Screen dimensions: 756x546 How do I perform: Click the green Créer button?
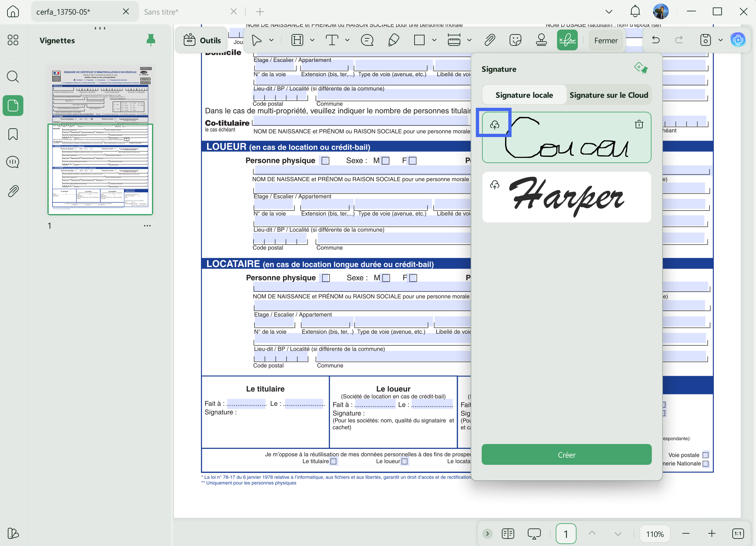[x=566, y=455]
